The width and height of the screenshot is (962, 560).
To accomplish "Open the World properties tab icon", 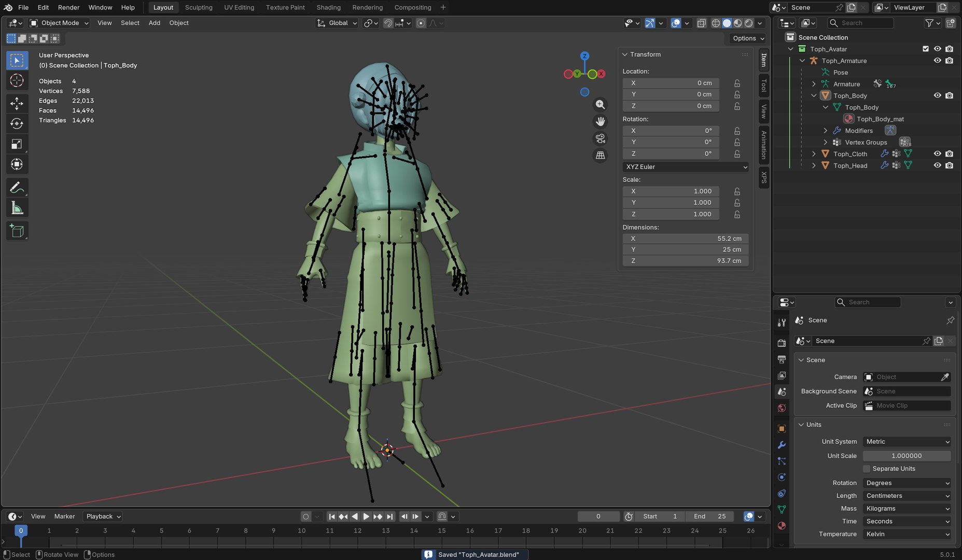I will (782, 408).
